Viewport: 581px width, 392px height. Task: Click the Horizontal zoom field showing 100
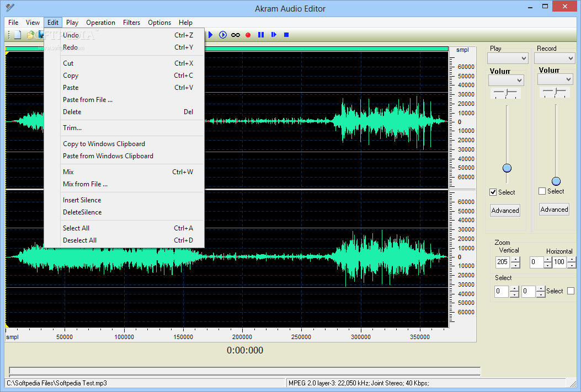coord(559,262)
